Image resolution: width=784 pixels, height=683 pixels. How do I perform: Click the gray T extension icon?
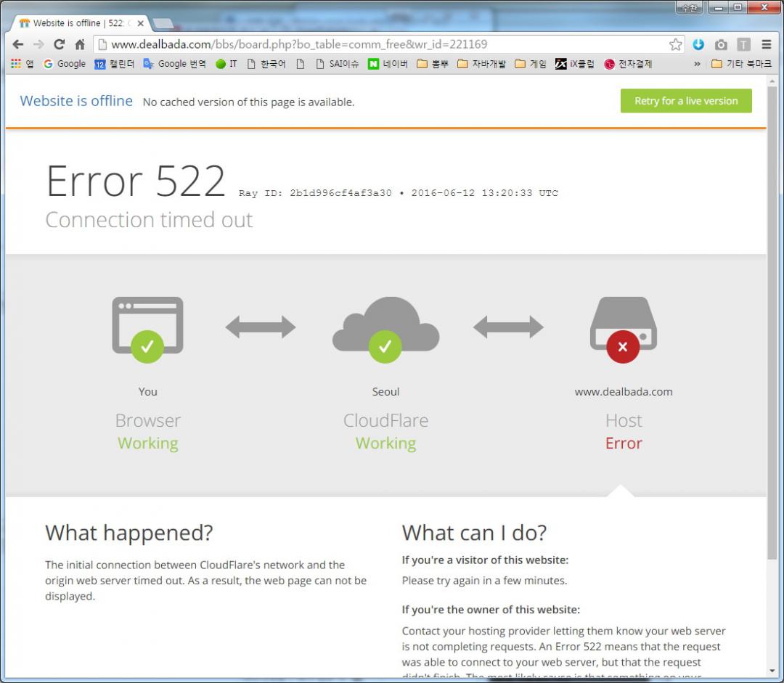743,44
